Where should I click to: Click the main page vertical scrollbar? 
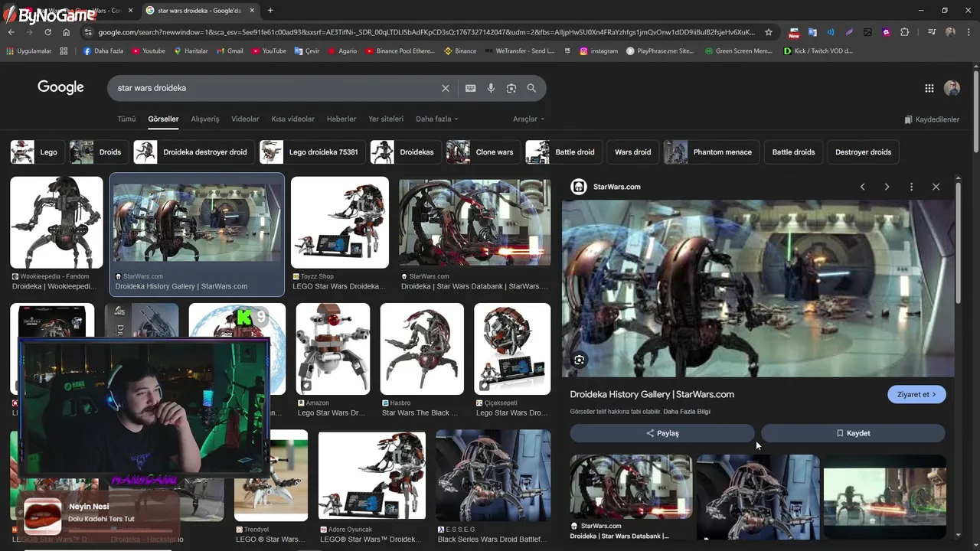tap(975, 112)
